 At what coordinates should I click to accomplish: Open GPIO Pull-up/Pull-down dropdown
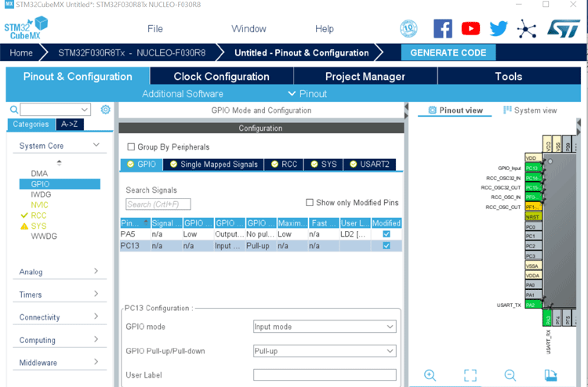pos(325,351)
